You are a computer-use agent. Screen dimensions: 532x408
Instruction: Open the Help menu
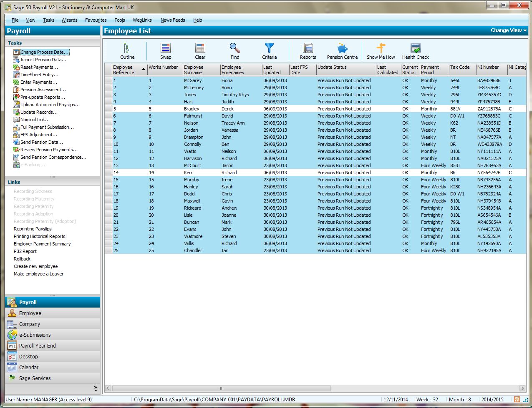(198, 20)
